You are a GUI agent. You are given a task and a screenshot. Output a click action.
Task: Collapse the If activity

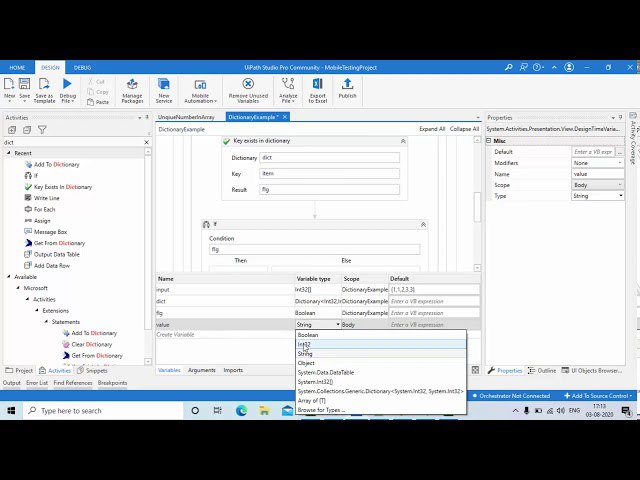(423, 224)
